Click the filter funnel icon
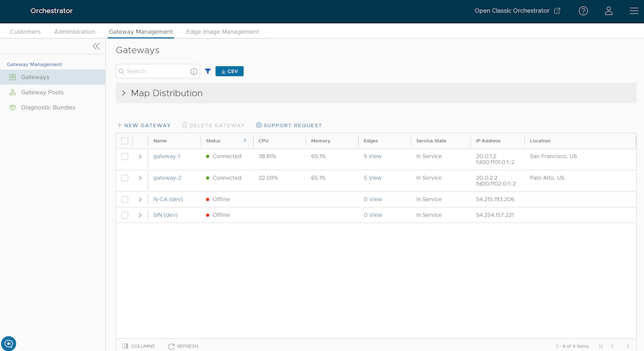The image size is (644, 351). pos(208,72)
